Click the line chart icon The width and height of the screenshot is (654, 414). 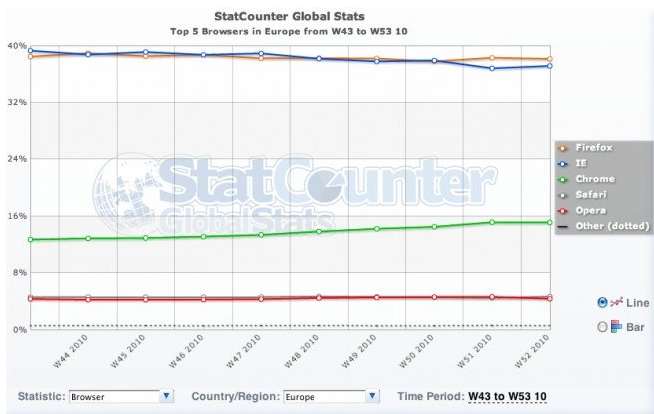[x=616, y=301]
